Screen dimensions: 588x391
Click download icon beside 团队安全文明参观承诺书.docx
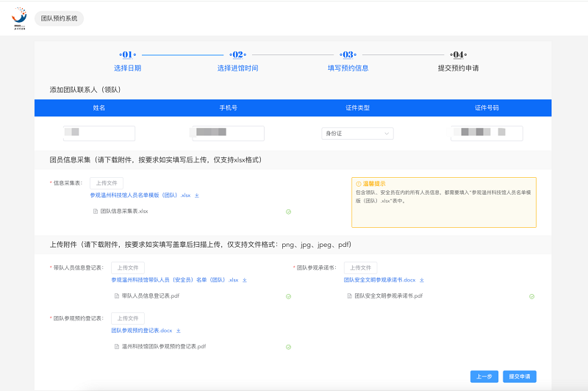(x=422, y=280)
